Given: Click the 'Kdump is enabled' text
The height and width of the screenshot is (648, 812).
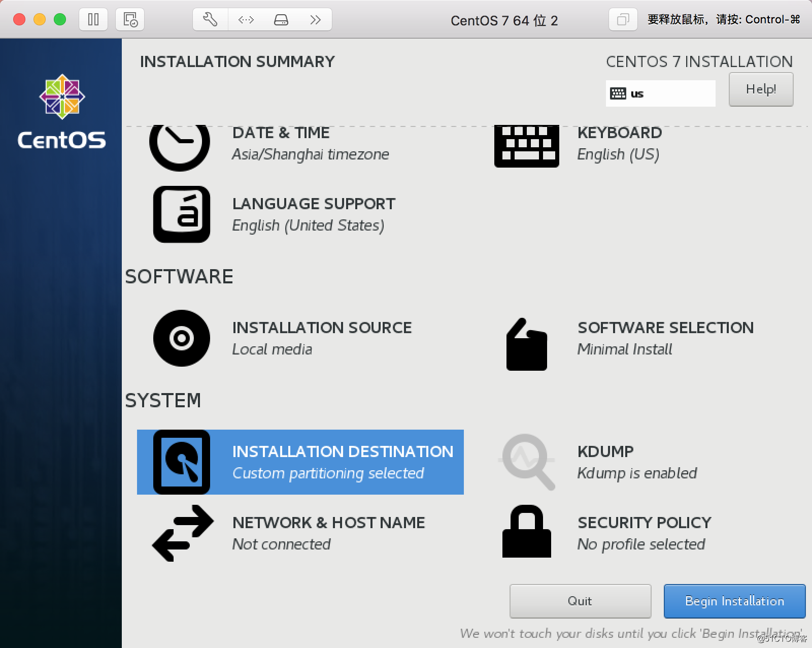Looking at the screenshot, I should pos(637,473).
